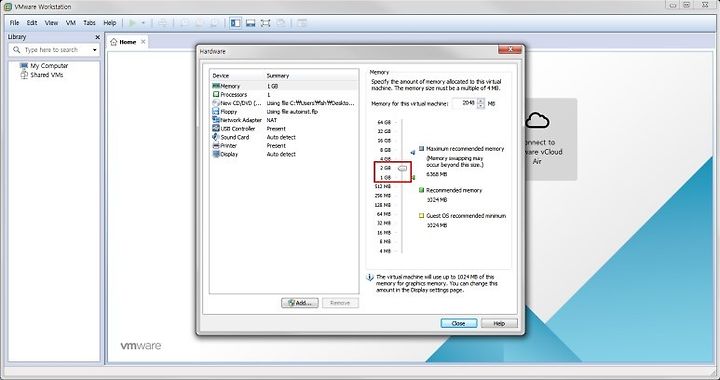The image size is (720, 380).
Task: Select the Processors device icon
Action: [x=216, y=94]
